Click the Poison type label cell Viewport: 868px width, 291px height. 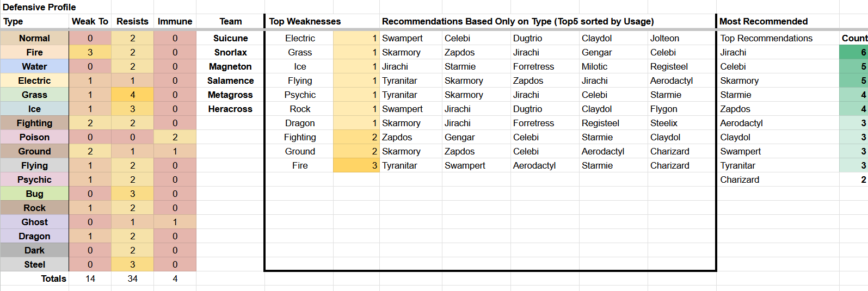(34, 137)
